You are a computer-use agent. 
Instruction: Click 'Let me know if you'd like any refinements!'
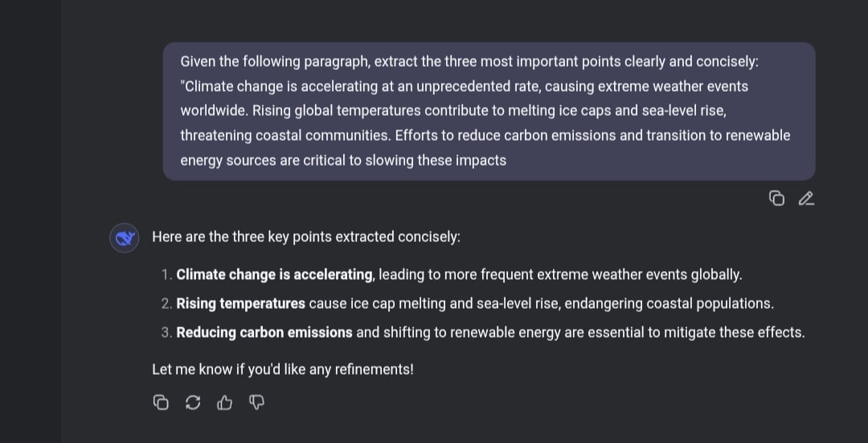pos(283,369)
